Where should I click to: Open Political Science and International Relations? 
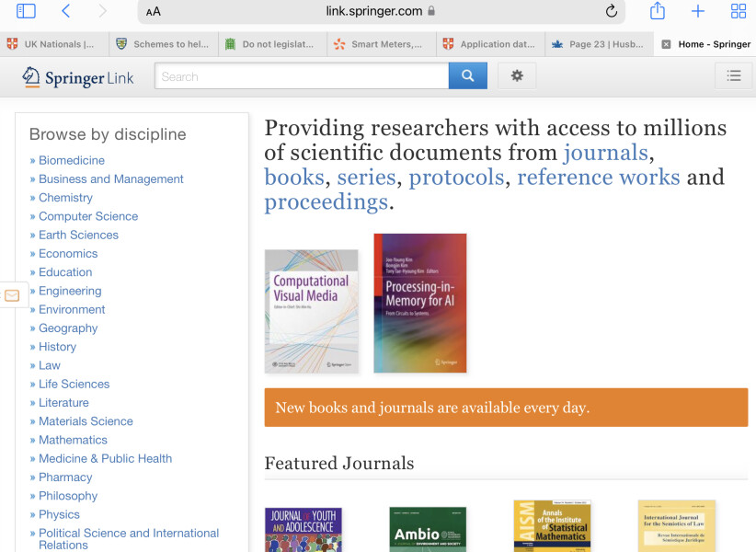click(129, 539)
